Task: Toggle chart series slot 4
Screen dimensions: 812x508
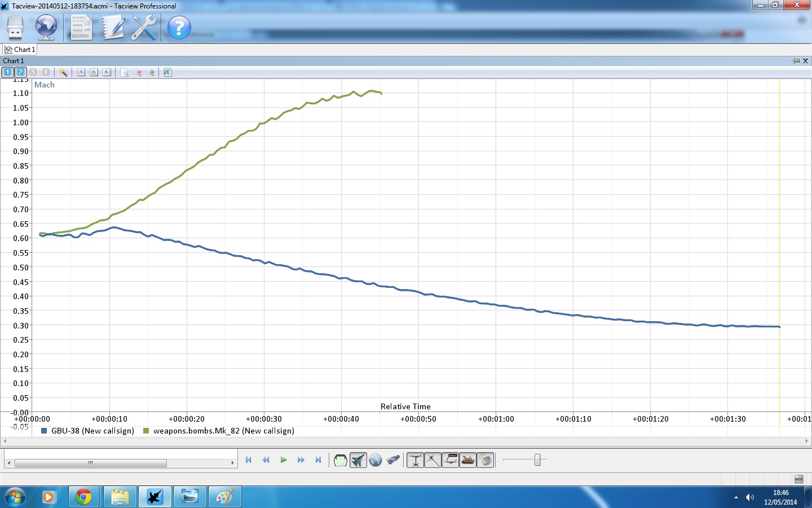Action: (x=46, y=72)
